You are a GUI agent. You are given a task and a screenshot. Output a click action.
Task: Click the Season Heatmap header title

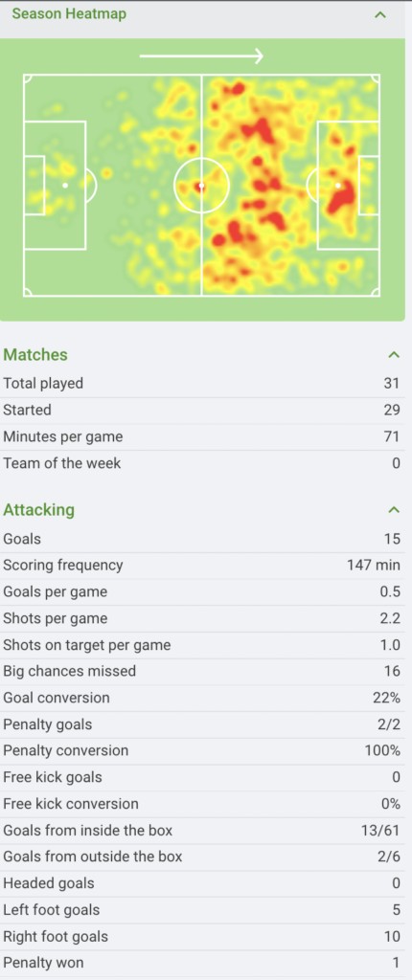tap(69, 13)
